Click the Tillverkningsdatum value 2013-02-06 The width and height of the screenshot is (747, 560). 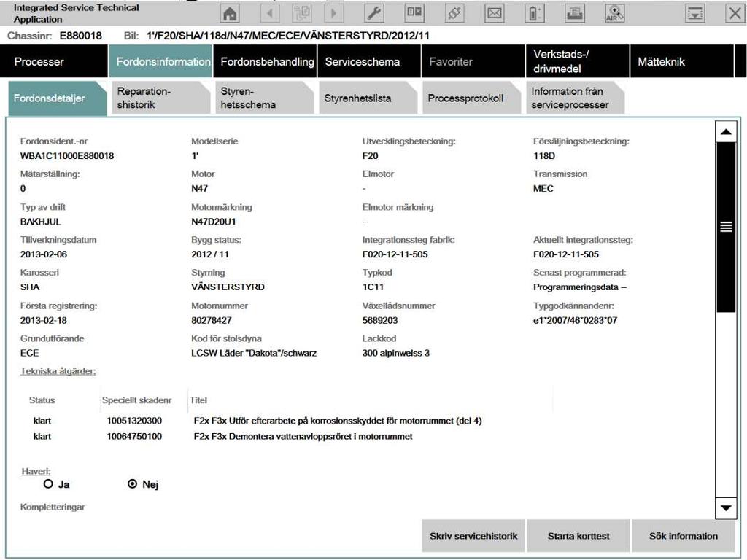pos(43,254)
